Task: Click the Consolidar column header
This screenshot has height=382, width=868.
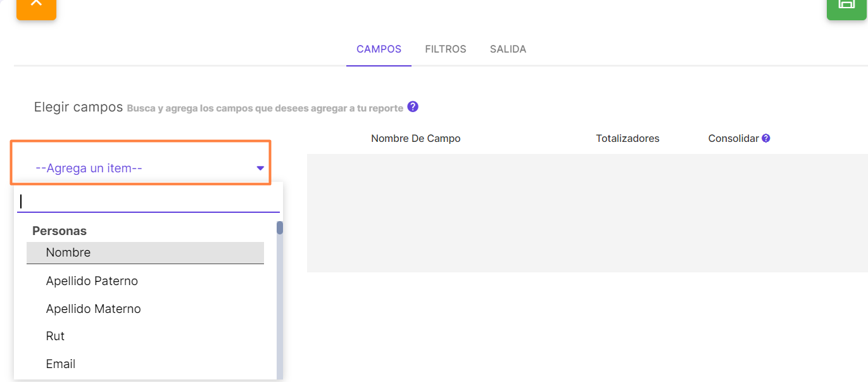Action: pyautogui.click(x=733, y=138)
